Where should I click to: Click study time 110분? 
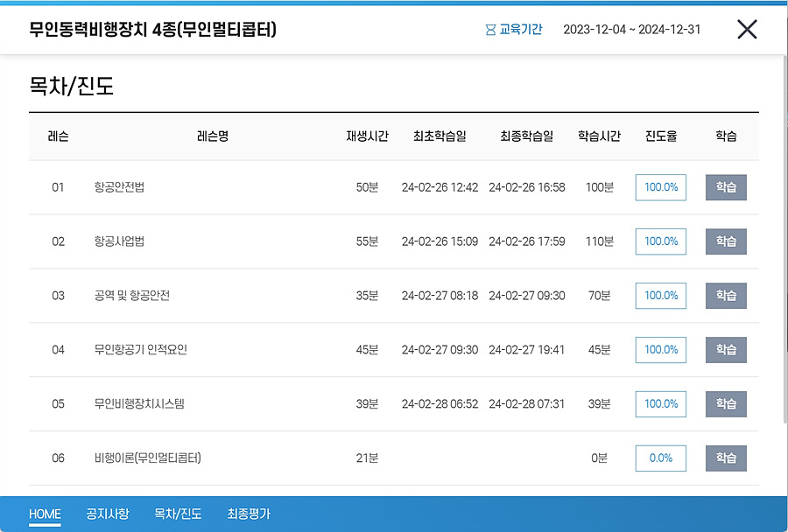(599, 241)
